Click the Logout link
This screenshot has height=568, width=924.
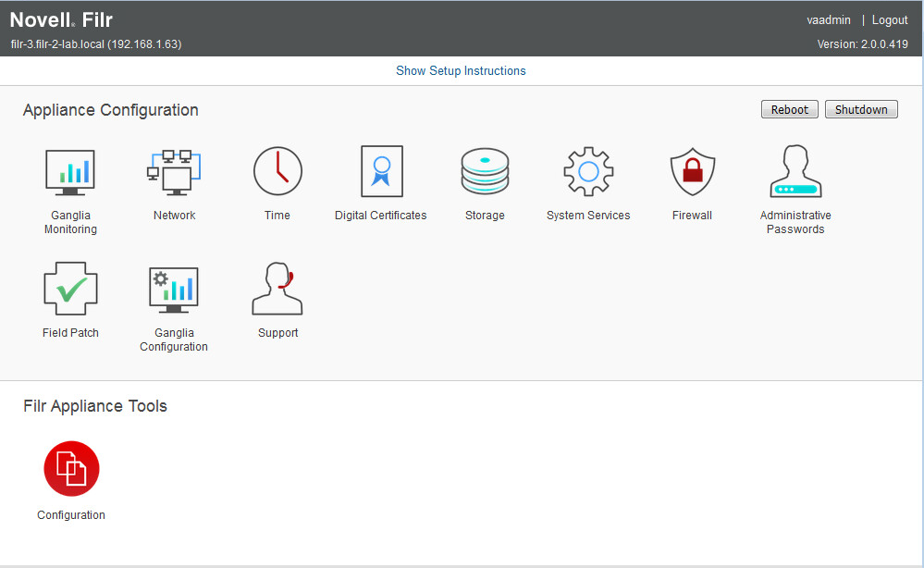coord(890,20)
